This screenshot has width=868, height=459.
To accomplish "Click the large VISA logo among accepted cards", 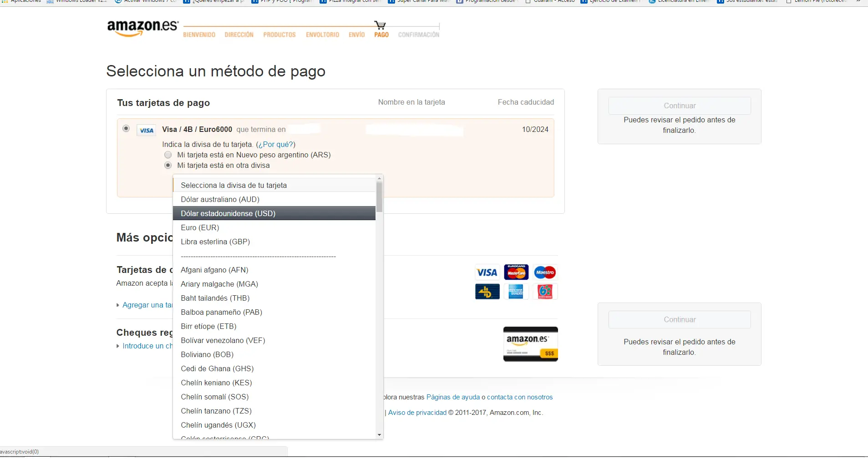I will tap(487, 272).
